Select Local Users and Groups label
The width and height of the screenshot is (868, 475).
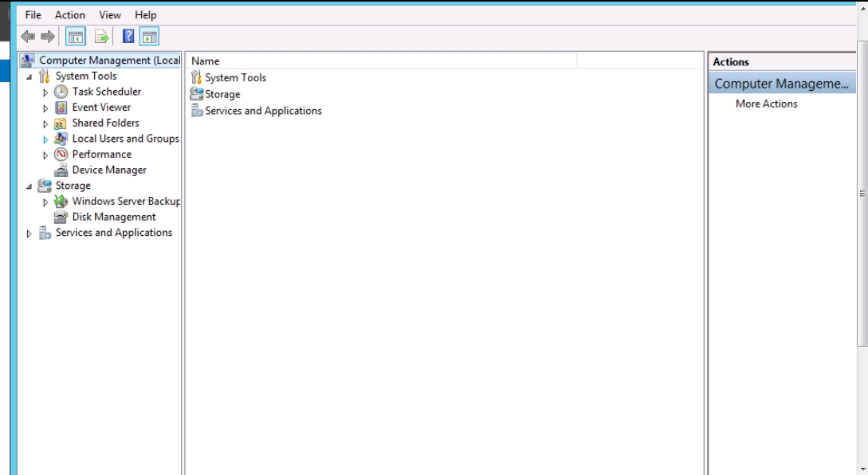[x=126, y=139]
